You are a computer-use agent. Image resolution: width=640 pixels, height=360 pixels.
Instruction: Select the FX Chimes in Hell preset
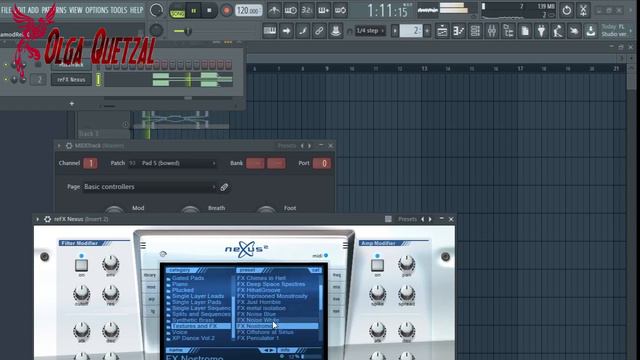pos(261,278)
